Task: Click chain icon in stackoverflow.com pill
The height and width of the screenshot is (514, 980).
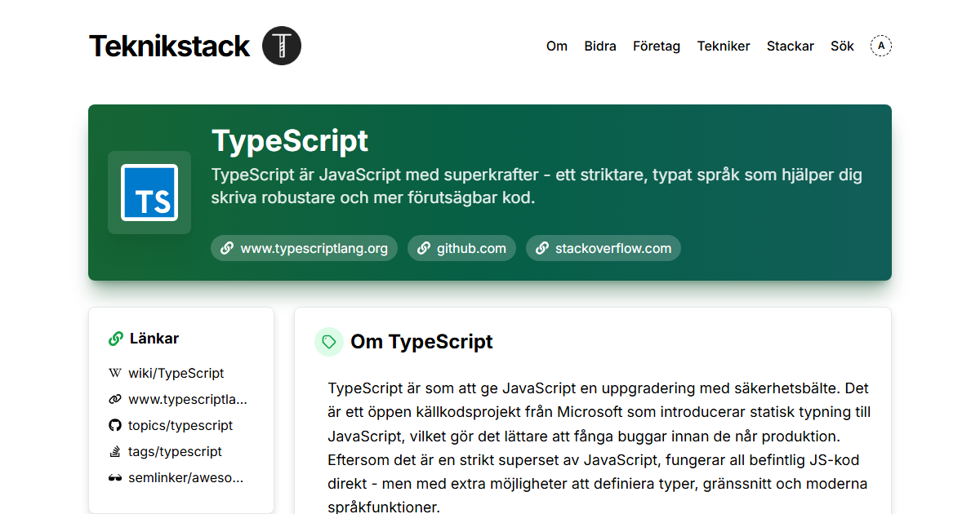Action: (542, 248)
